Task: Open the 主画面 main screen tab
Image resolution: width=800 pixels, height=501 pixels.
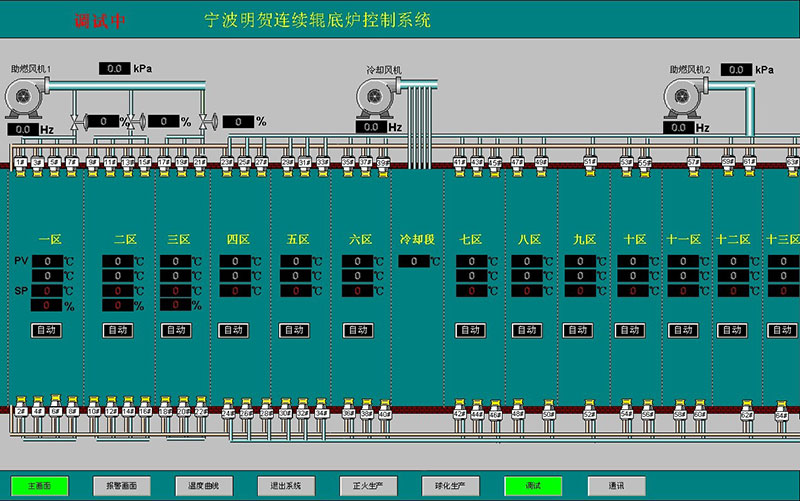Action: click(41, 485)
